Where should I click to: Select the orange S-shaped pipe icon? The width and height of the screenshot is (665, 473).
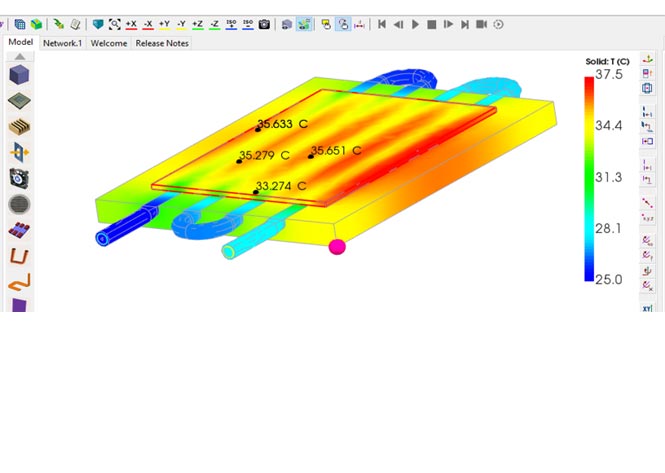pos(20,282)
